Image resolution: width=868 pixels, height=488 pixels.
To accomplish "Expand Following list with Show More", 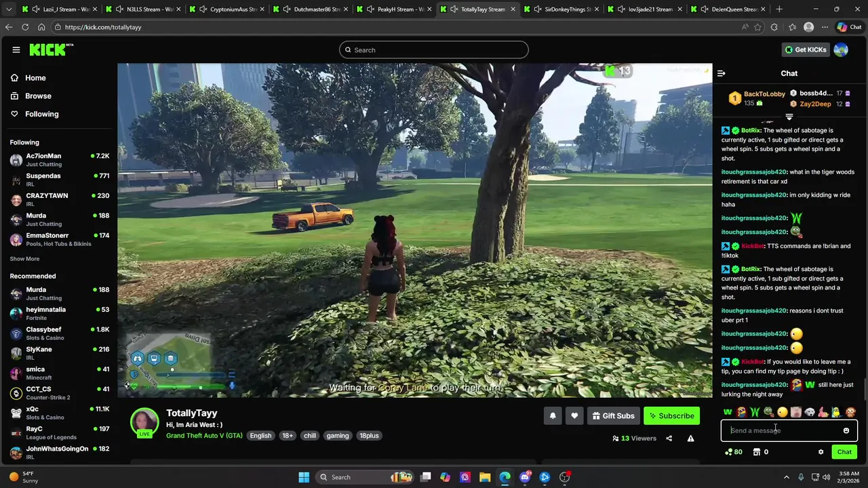I will [x=24, y=259].
